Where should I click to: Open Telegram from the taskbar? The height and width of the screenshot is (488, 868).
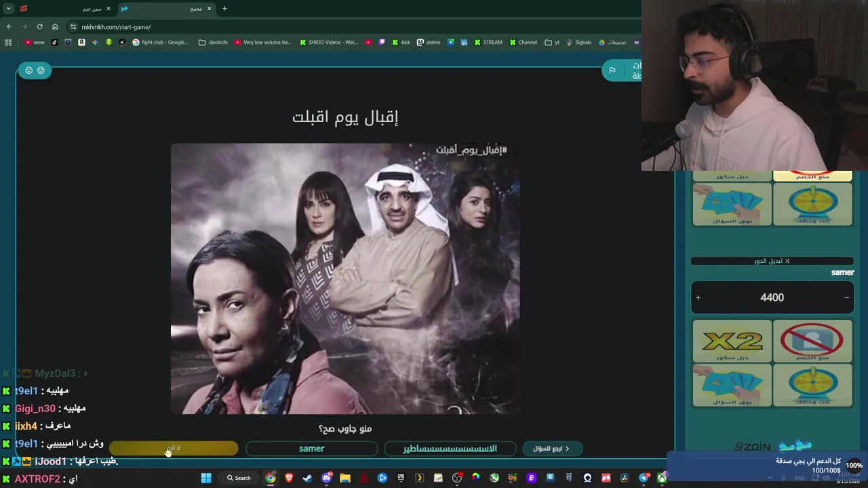click(x=643, y=478)
